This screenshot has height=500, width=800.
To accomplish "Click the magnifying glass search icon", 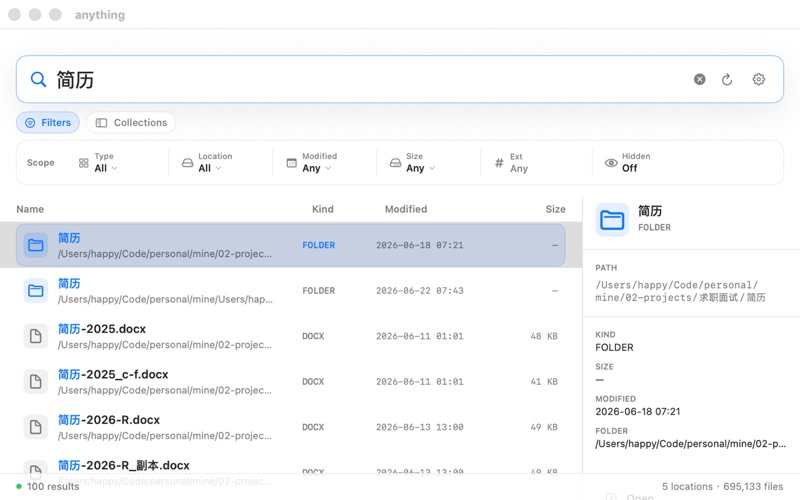I will point(38,79).
